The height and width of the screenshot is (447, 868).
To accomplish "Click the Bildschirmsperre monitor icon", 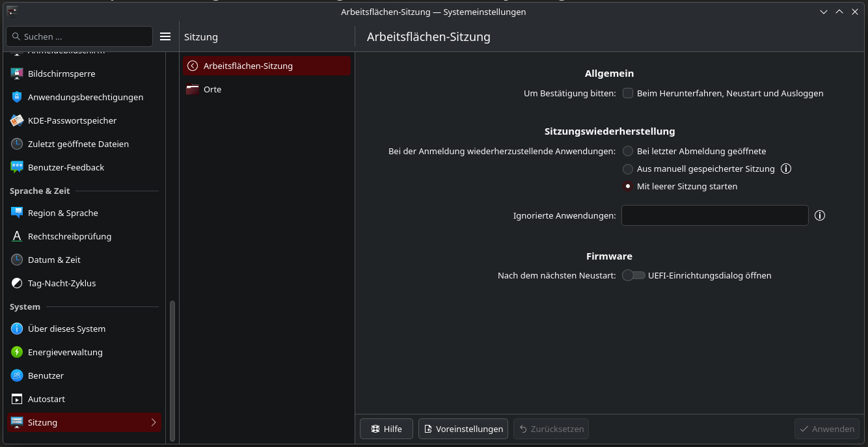I will [17, 74].
